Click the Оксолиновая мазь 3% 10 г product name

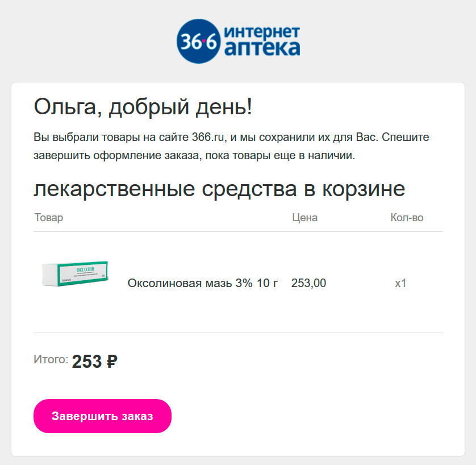pos(203,283)
